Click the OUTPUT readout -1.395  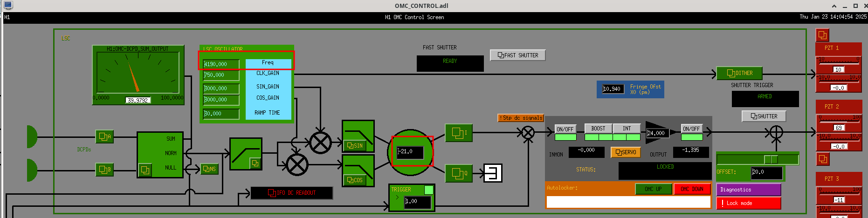691,152
